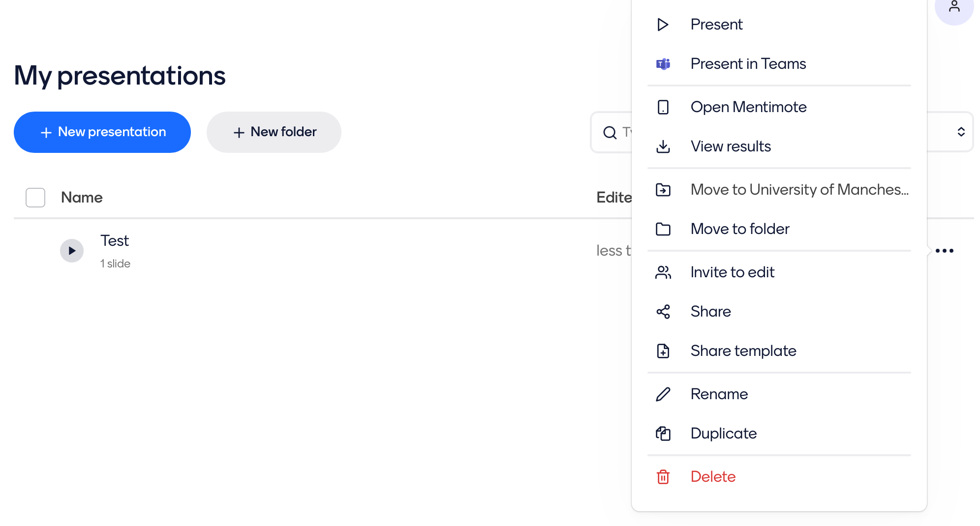980x526 pixels.
Task: Click the Share network icon
Action: 663,312
